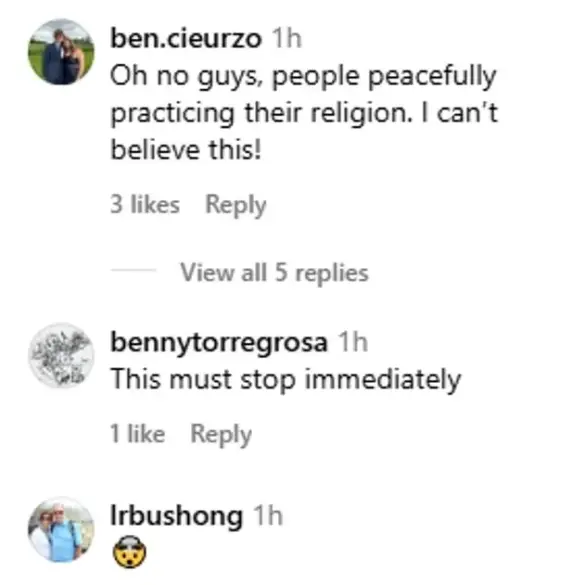585x585 pixels.
Task: Reply to ben.cieurzo's comment
Action: [236, 205]
